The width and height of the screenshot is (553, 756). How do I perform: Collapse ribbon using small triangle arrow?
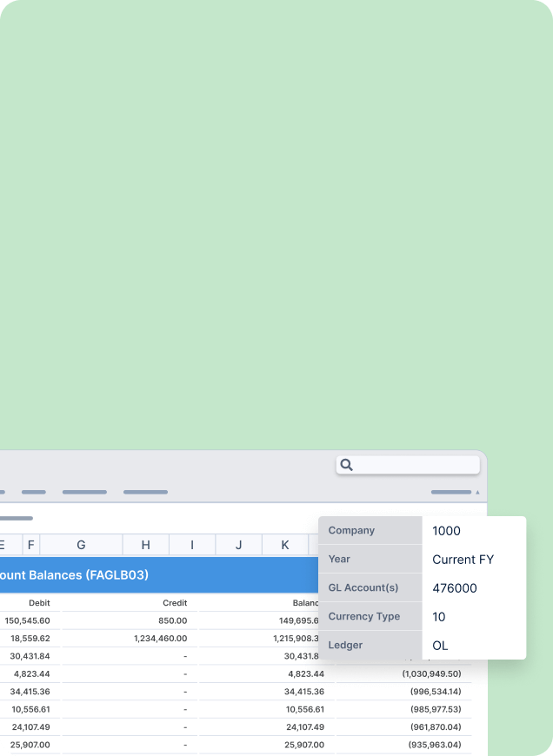[477, 492]
